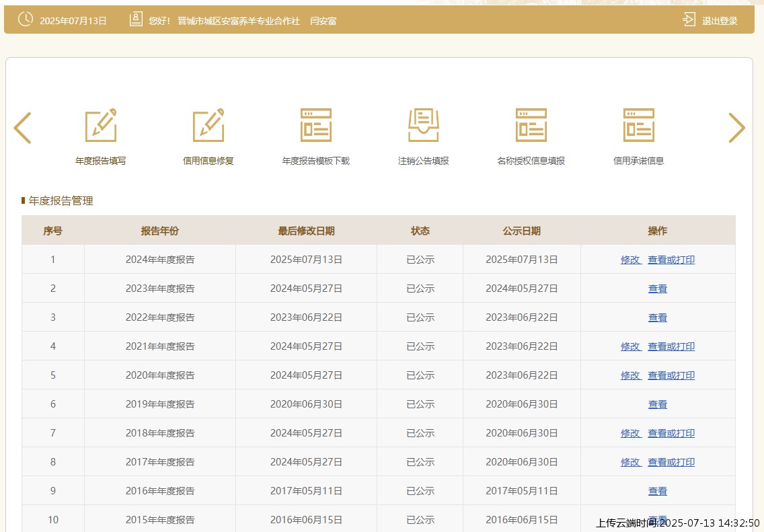Click 查看或打印 for the 2017年年度报告
The image size is (764, 532).
click(671, 462)
